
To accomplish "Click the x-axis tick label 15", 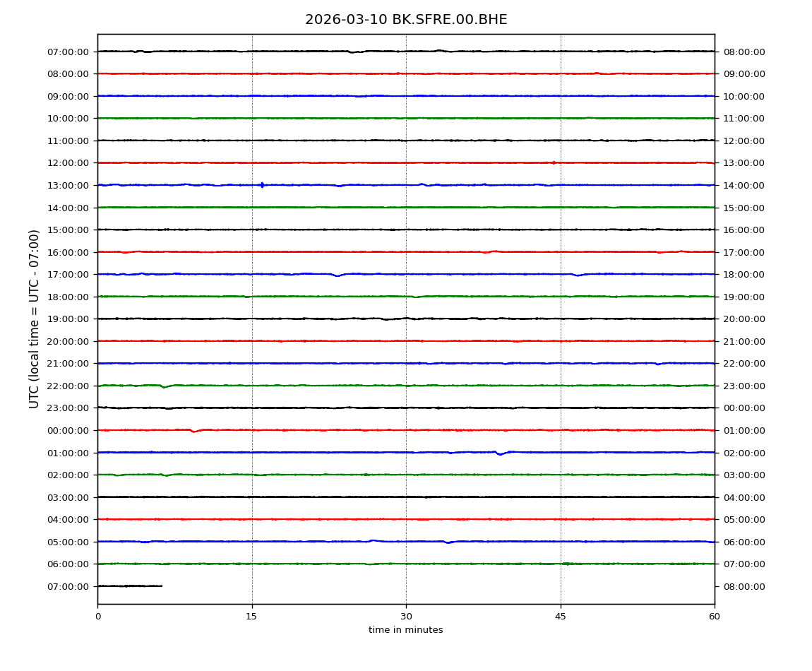I will click(251, 617).
